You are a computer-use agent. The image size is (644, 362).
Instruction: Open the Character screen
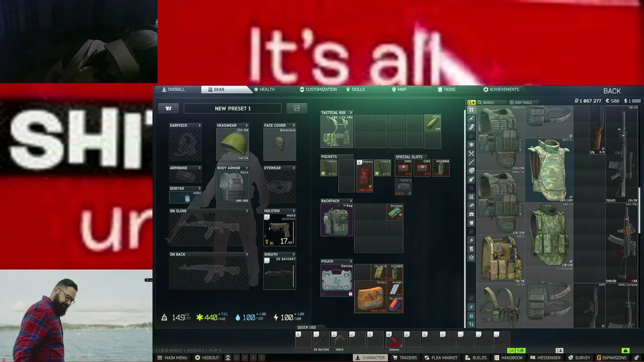coord(370,357)
